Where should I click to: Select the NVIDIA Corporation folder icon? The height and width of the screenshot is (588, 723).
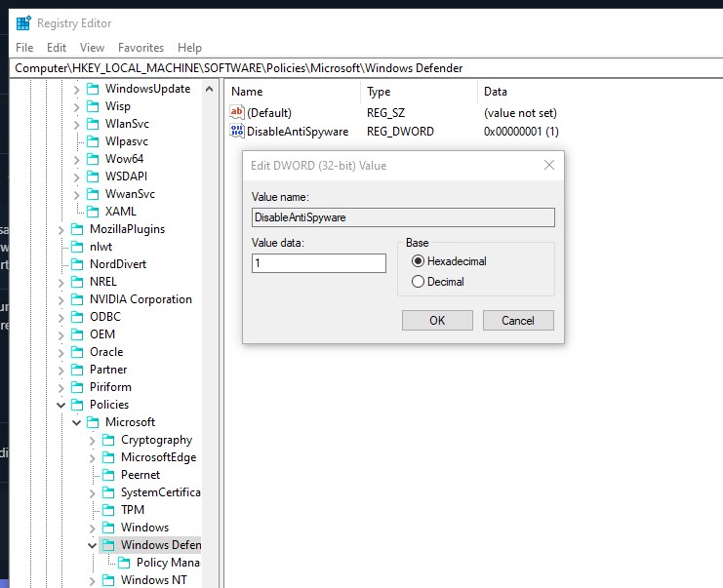[x=77, y=299]
